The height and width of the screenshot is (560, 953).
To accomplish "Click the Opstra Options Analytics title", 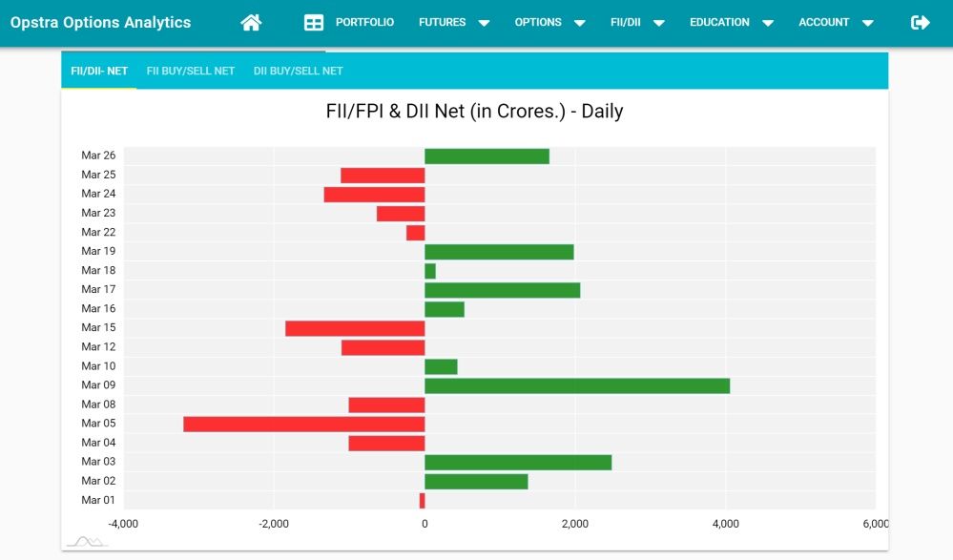I will (x=100, y=23).
